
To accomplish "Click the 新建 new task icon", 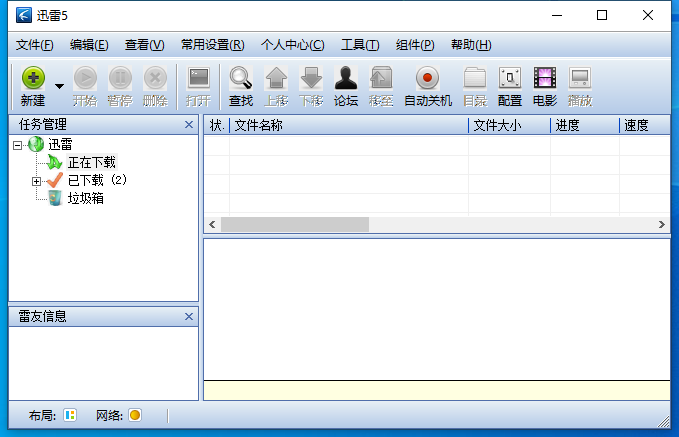I will pos(33,86).
